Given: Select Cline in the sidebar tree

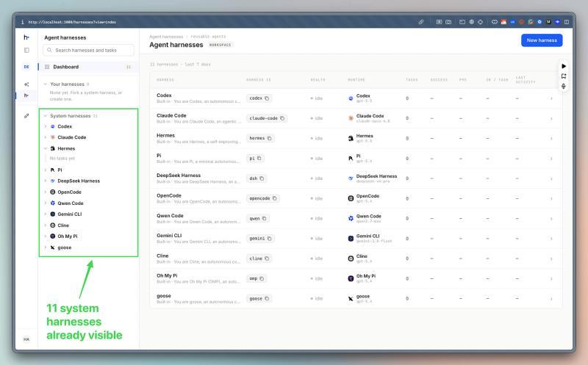Looking at the screenshot, I should pyautogui.click(x=63, y=225).
